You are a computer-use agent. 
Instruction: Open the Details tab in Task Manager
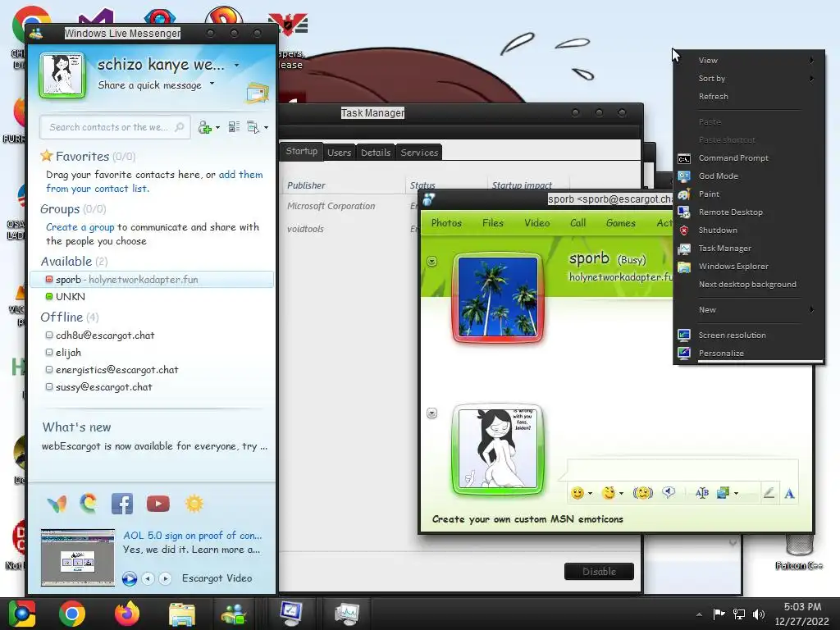pyautogui.click(x=376, y=153)
